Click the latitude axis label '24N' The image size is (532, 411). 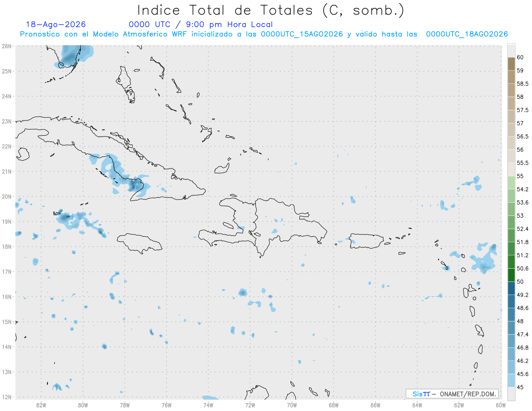click(x=6, y=96)
